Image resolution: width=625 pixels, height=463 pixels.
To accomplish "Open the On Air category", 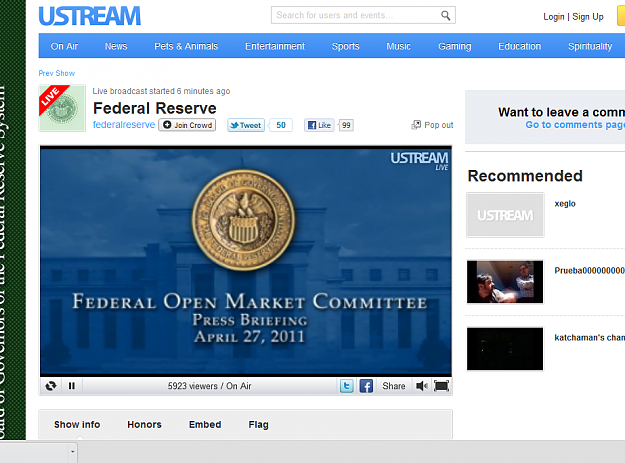I will tap(64, 46).
